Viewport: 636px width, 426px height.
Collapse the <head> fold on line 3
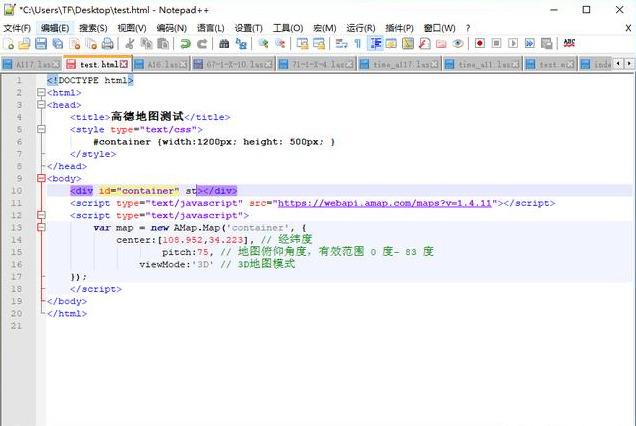click(41, 105)
